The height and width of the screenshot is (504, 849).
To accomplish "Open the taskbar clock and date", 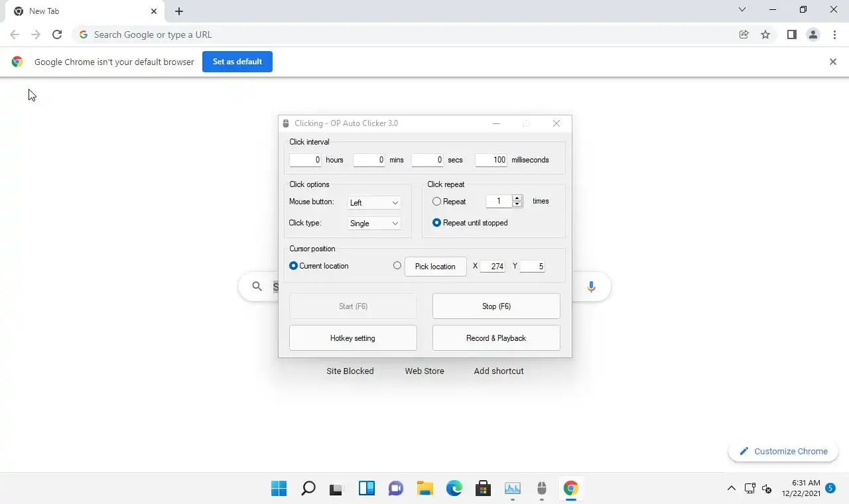I will pos(801,488).
